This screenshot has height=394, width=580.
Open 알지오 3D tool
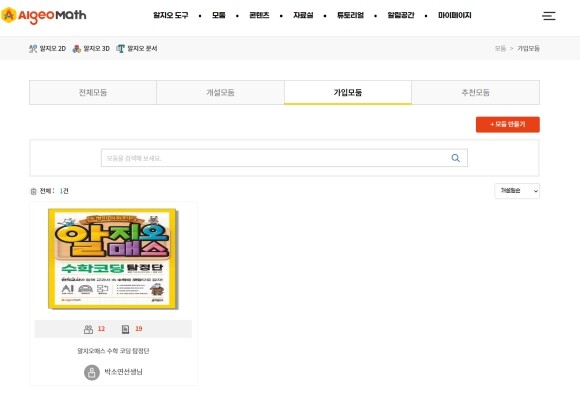pyautogui.click(x=91, y=48)
